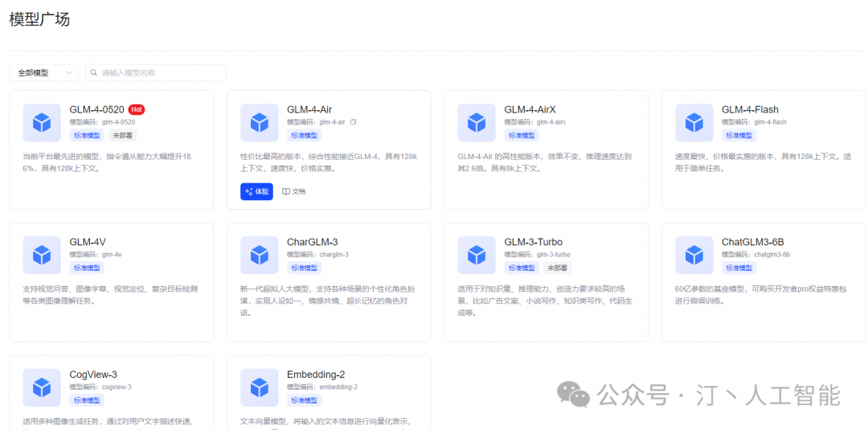Click the 标准模型 tag on GLM-4-AirX
Screen dimensions: 868x430
pyautogui.click(x=522, y=135)
